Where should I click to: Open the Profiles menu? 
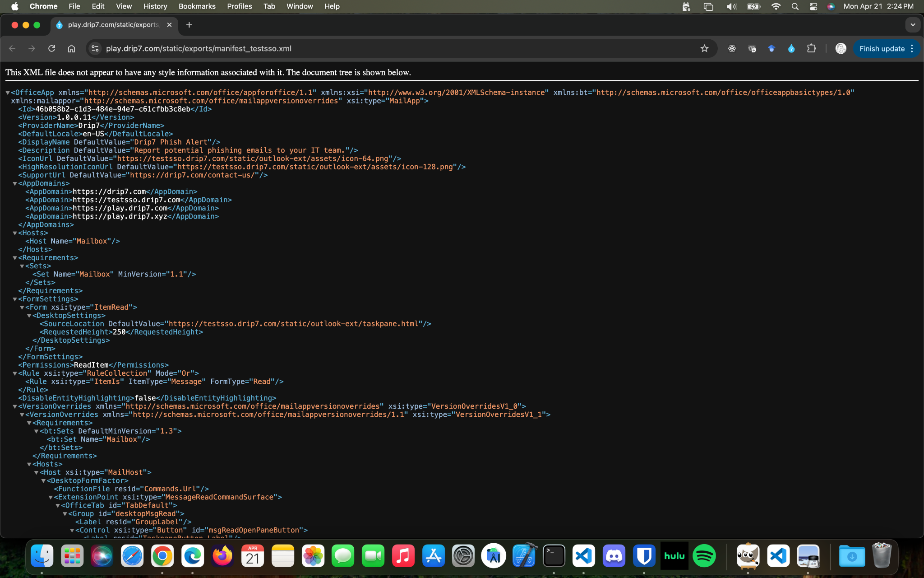click(240, 6)
